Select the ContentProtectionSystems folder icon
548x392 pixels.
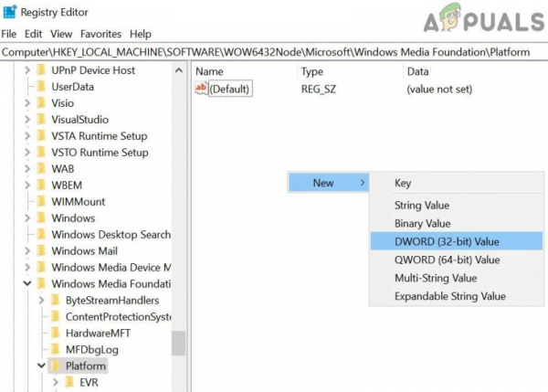pyautogui.click(x=55, y=316)
